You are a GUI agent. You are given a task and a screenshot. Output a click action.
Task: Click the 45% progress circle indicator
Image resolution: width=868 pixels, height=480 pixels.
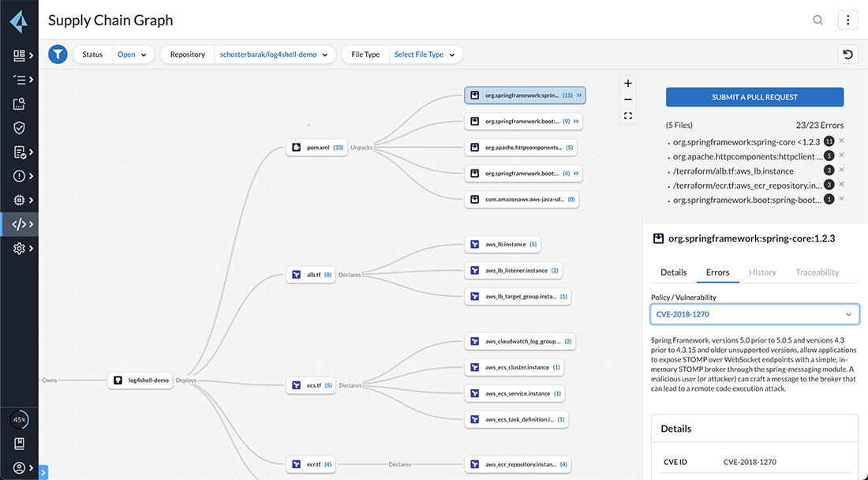tap(20, 420)
